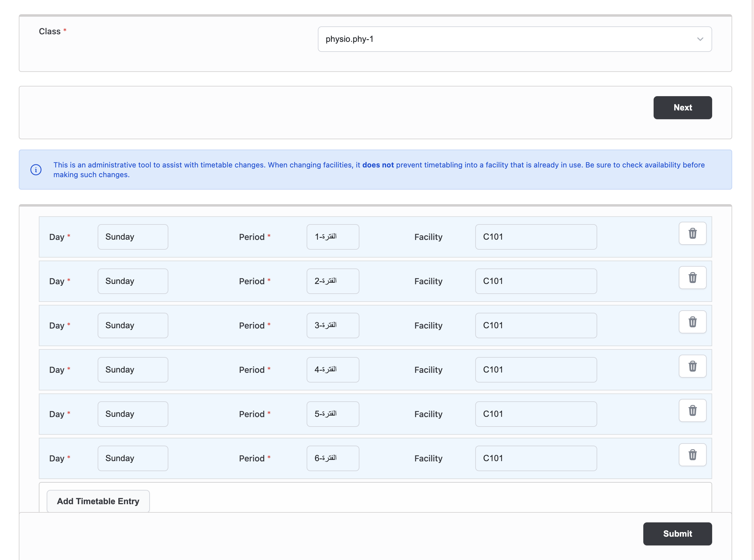The width and height of the screenshot is (754, 560).
Task: Delete the Sunday period 5 timetable entry
Action: coord(692,410)
